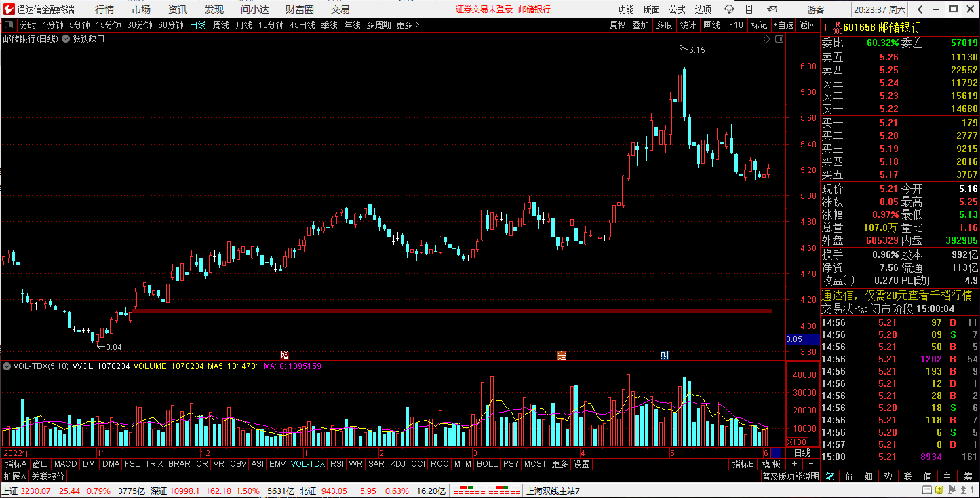Image resolution: width=980 pixels, height=498 pixels.
Task: Open the 涨跌缺口 indicator label
Action: click(89, 39)
